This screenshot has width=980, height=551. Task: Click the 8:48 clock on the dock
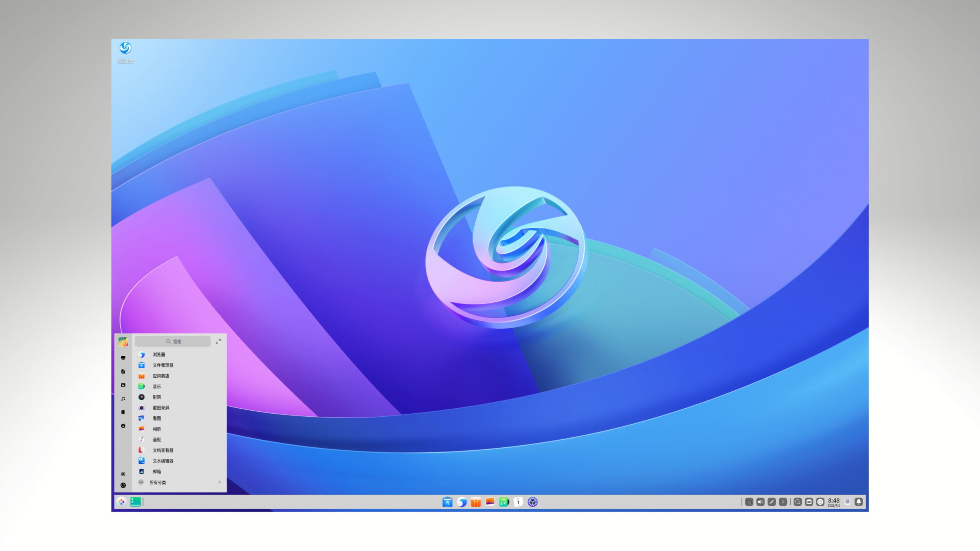pos(834,502)
